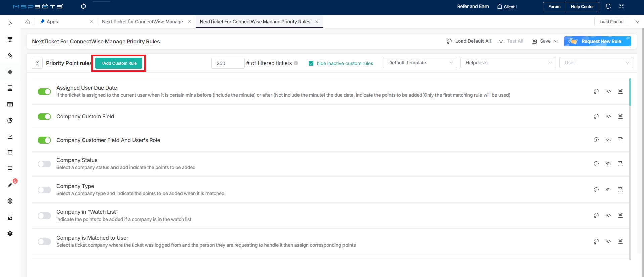The width and height of the screenshot is (644, 277).
Task: Save the Company Status rule
Action: (x=620, y=164)
